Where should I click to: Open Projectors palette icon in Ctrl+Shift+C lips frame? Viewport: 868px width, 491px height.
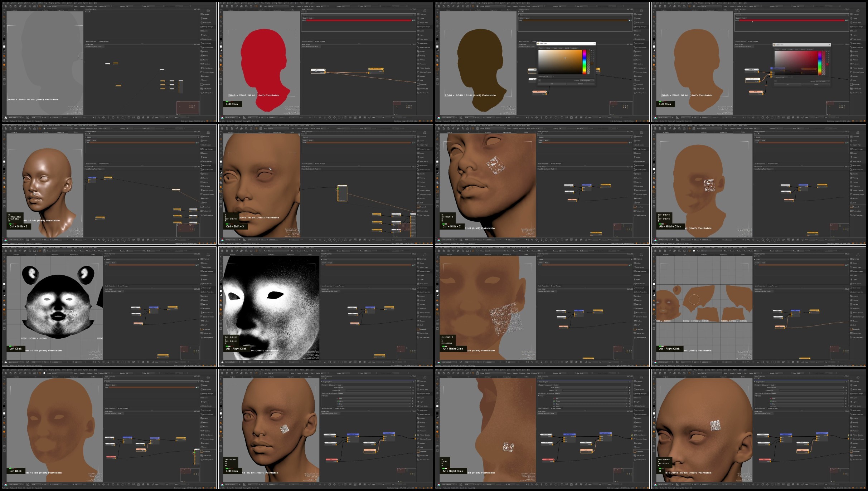635,186
